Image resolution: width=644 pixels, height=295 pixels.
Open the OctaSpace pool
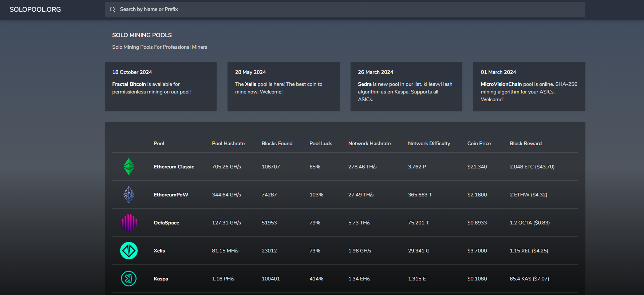pos(166,223)
